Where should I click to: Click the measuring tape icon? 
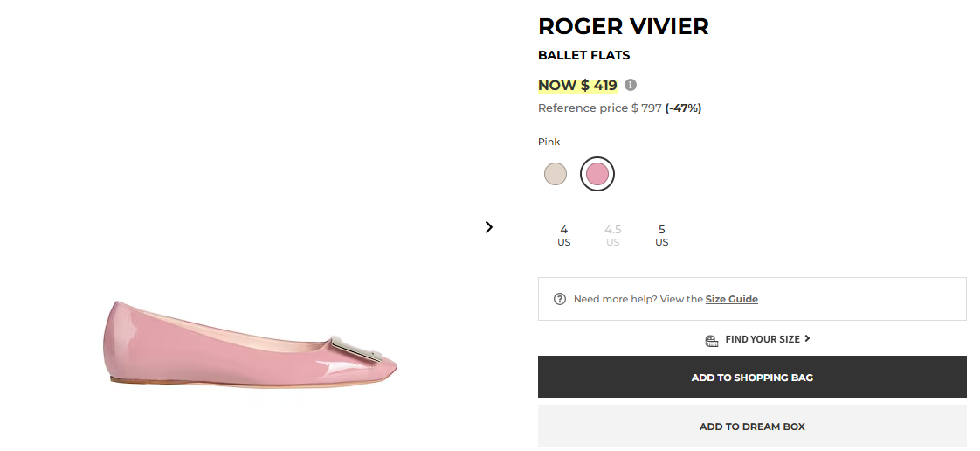coord(711,339)
